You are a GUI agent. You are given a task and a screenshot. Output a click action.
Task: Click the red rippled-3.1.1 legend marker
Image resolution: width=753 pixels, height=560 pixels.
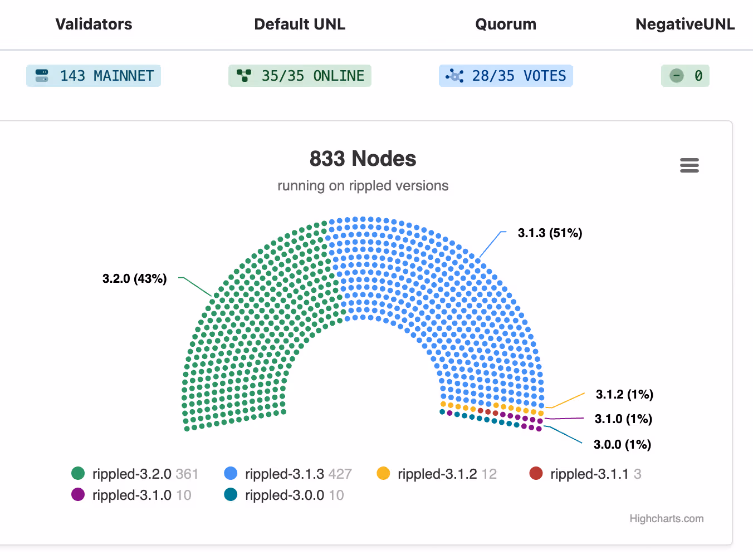[x=536, y=473]
